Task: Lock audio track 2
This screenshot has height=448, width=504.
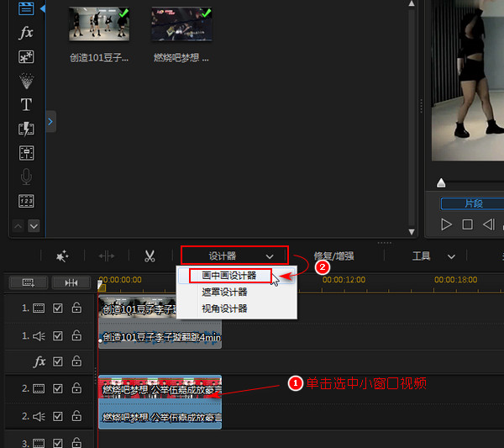Action: coord(76,416)
